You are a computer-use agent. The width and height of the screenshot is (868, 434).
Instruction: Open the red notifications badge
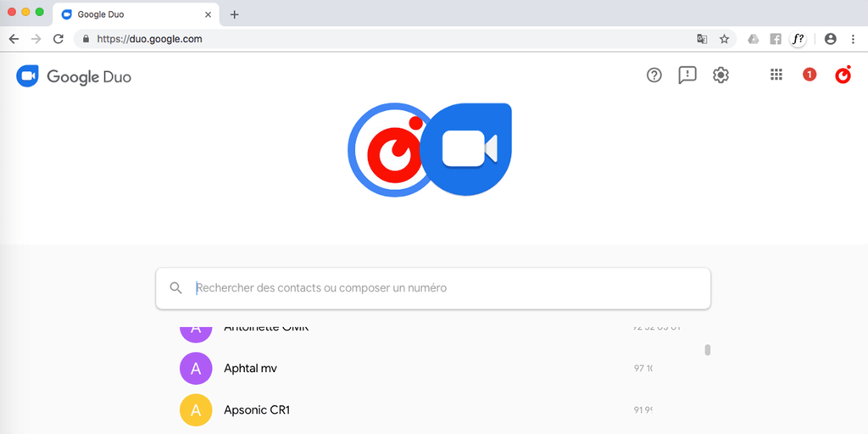click(x=810, y=75)
